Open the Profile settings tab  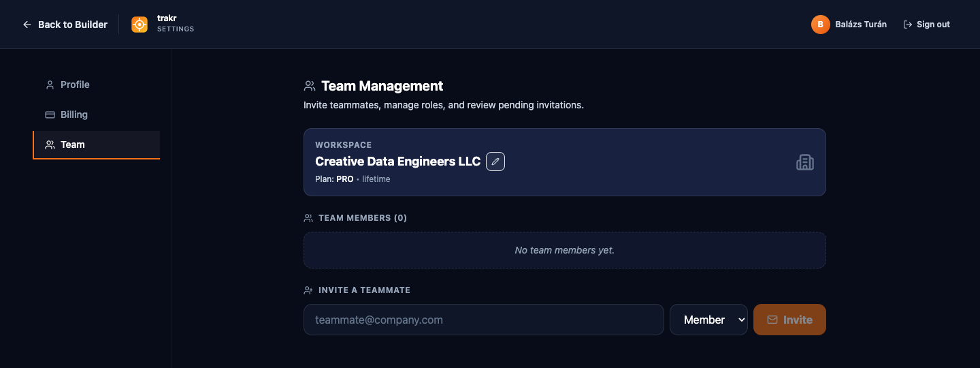pos(97,85)
